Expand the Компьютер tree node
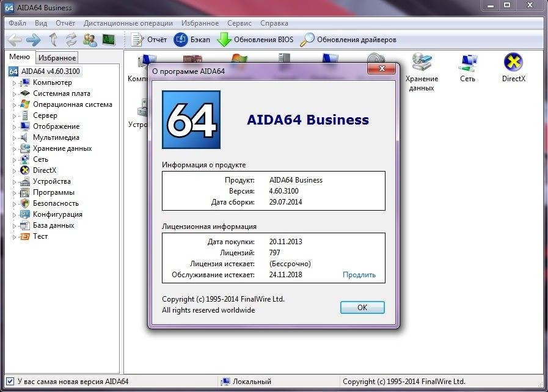The image size is (548, 392). [14, 83]
